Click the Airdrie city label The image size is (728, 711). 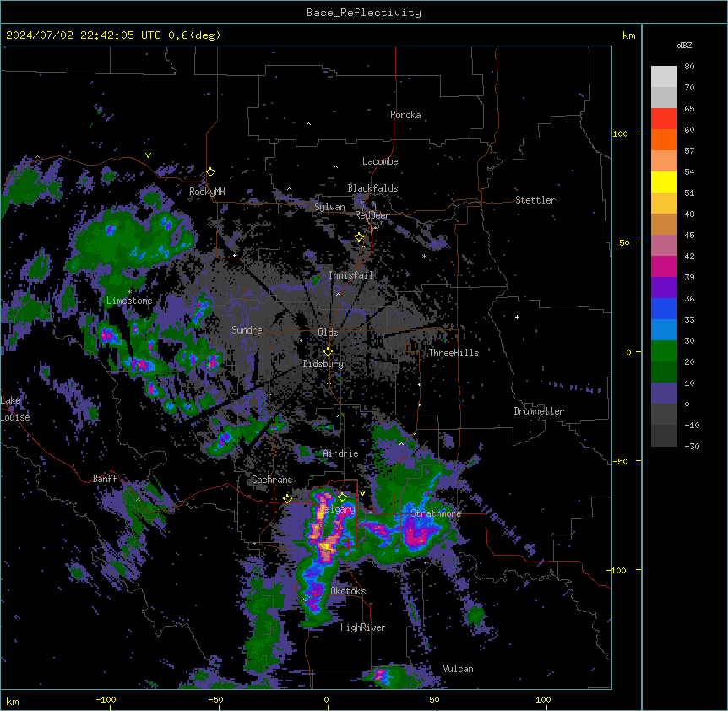[x=341, y=453]
